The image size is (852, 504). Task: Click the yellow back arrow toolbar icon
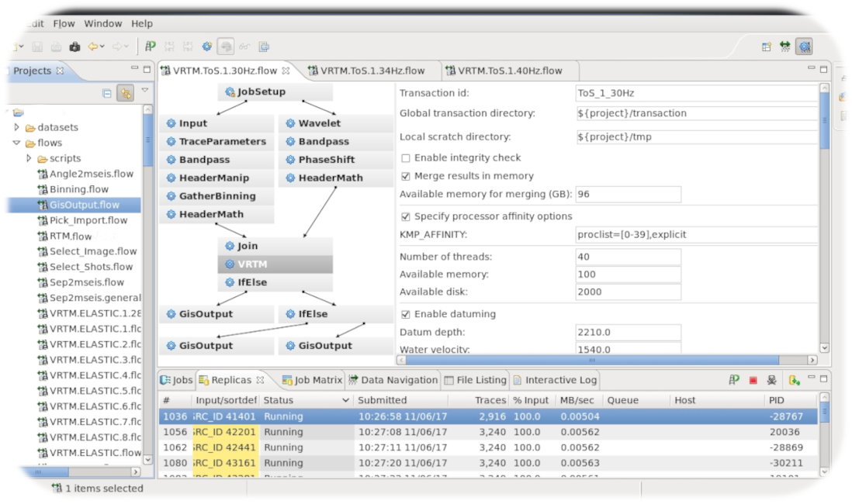(93, 47)
